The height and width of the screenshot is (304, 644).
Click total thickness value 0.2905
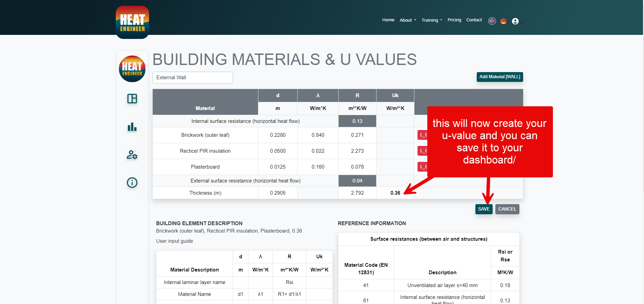(278, 193)
